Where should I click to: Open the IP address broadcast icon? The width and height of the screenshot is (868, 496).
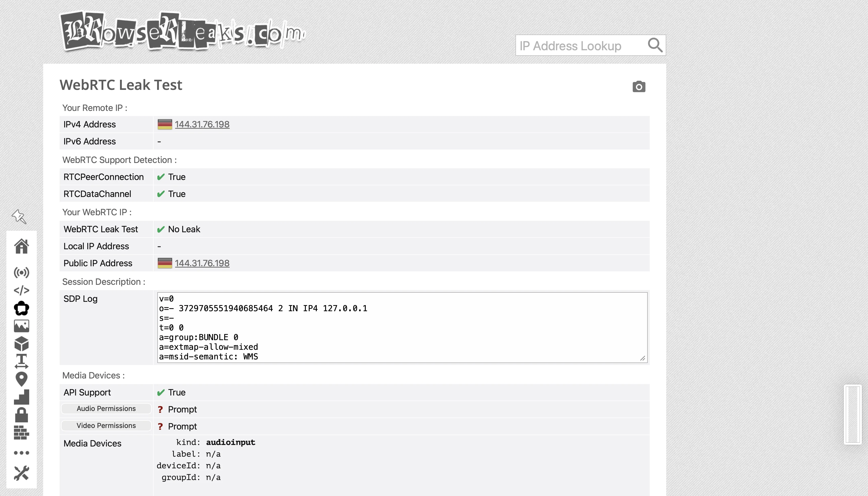pyautogui.click(x=22, y=273)
